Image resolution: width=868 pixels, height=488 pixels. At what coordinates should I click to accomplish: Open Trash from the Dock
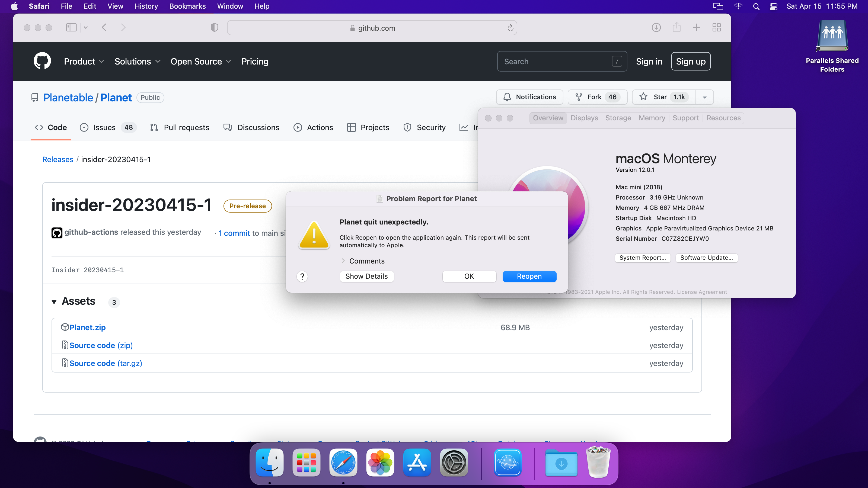598,463
